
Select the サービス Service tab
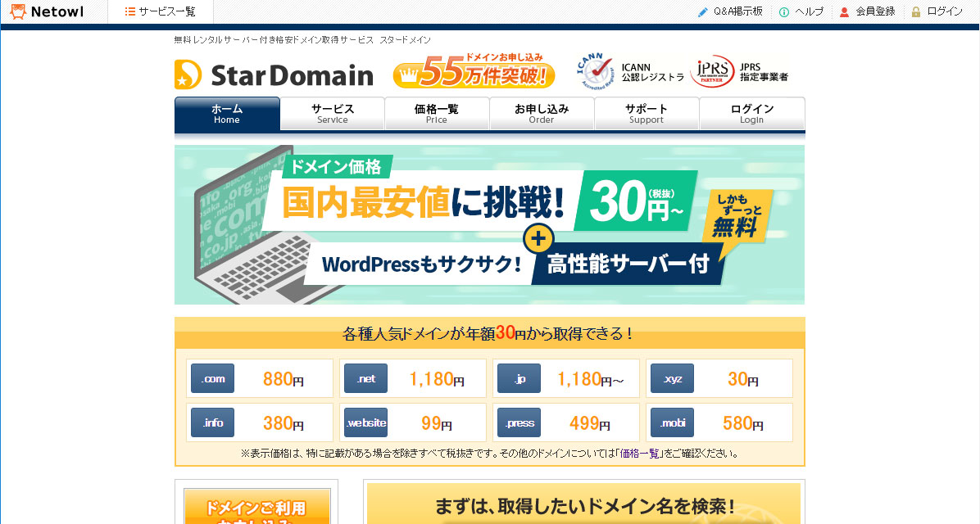pyautogui.click(x=333, y=114)
